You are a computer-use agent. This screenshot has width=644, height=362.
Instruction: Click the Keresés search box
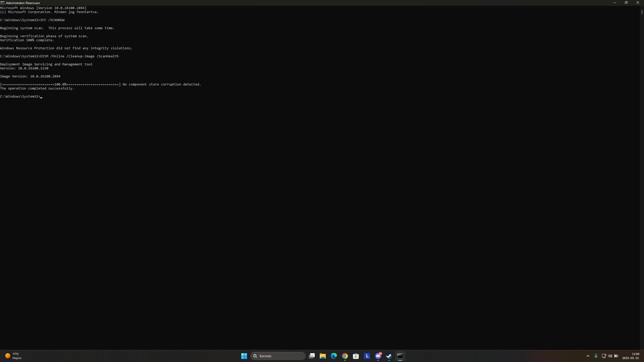point(278,356)
